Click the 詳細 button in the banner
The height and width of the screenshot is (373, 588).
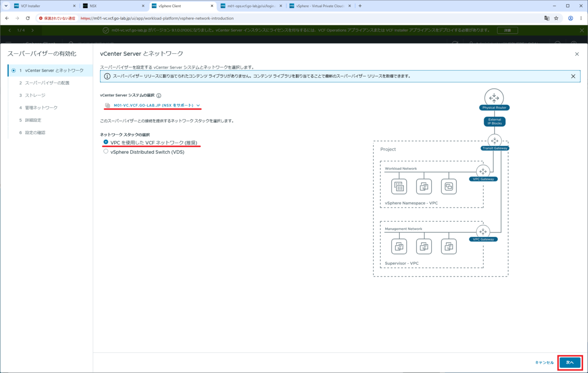click(x=507, y=30)
